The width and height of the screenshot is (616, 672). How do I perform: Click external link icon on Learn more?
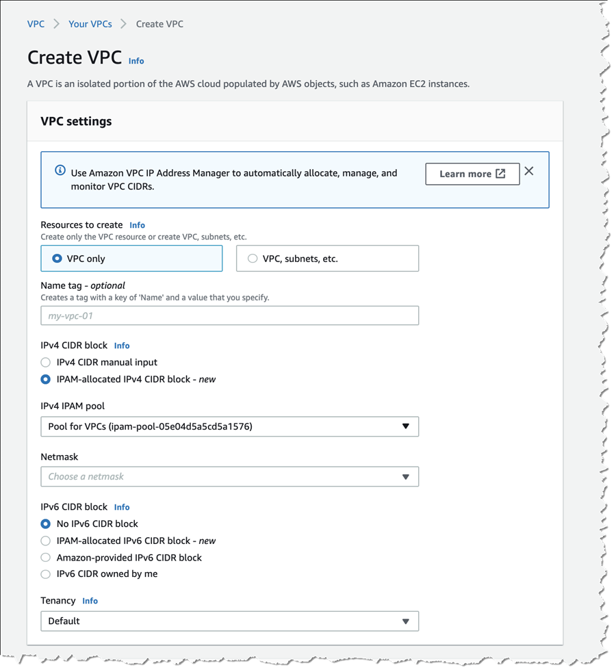[500, 174]
